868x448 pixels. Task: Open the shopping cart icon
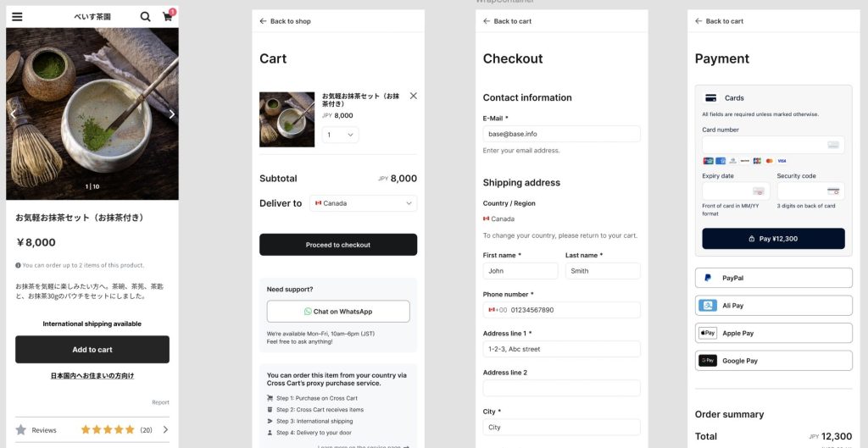coord(168,17)
